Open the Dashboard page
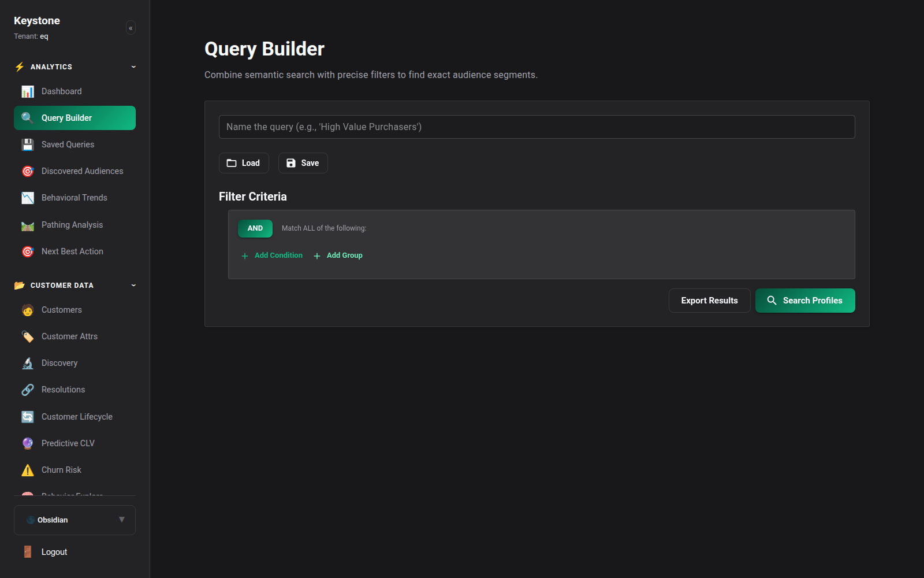Image resolution: width=924 pixels, height=578 pixels. tap(74, 91)
